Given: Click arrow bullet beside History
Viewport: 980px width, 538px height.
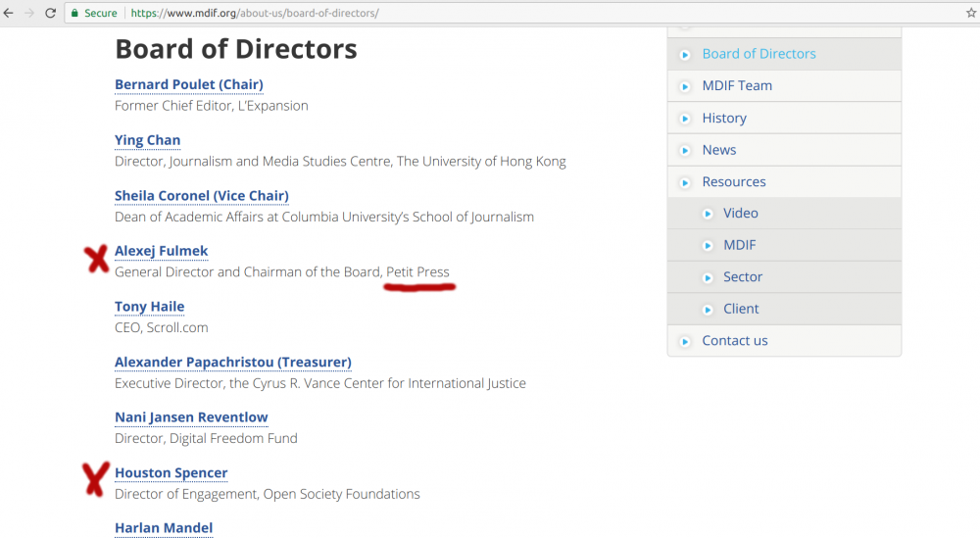Looking at the screenshot, I should (x=685, y=119).
